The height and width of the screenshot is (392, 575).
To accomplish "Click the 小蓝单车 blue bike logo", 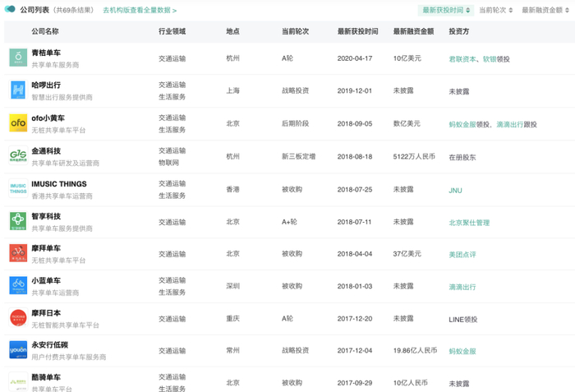I will tap(18, 285).
